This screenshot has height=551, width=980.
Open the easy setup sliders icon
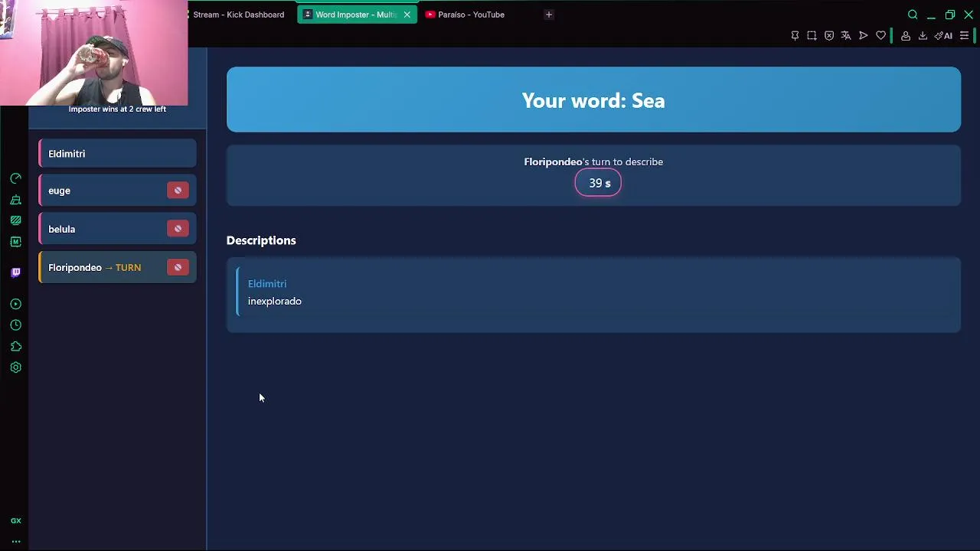point(965,36)
